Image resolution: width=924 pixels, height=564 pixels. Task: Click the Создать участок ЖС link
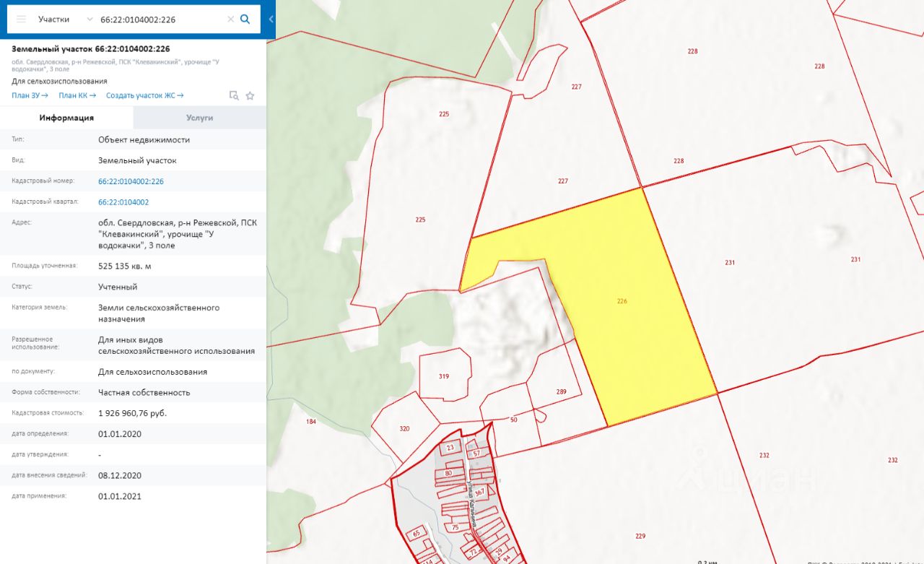(x=144, y=95)
